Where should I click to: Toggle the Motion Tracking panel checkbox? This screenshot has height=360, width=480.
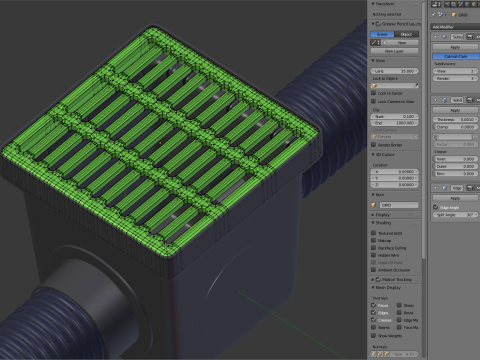[378, 279]
